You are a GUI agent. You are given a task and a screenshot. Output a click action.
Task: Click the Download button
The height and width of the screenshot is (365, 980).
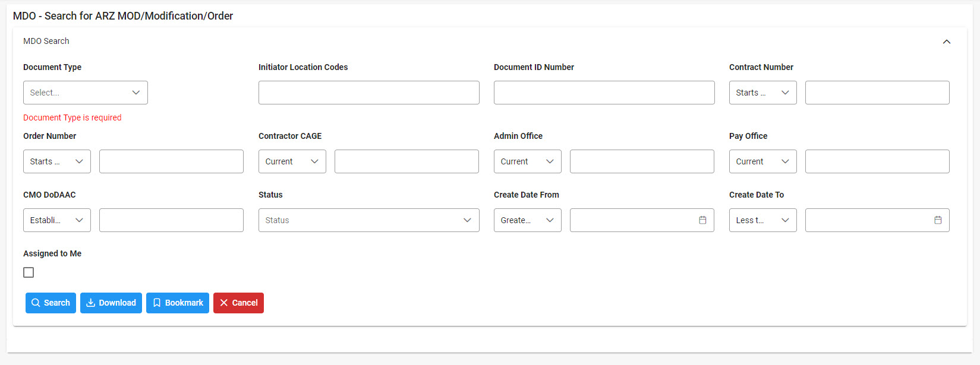coord(111,303)
